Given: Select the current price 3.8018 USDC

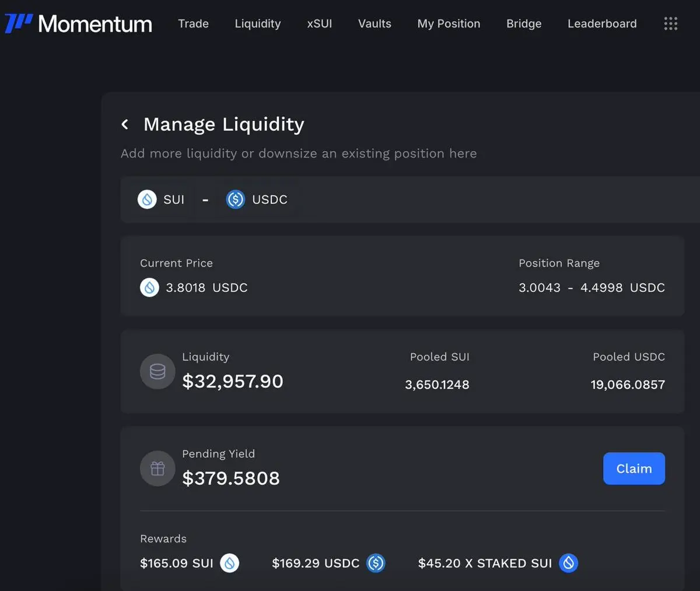Looking at the screenshot, I should 206,288.
